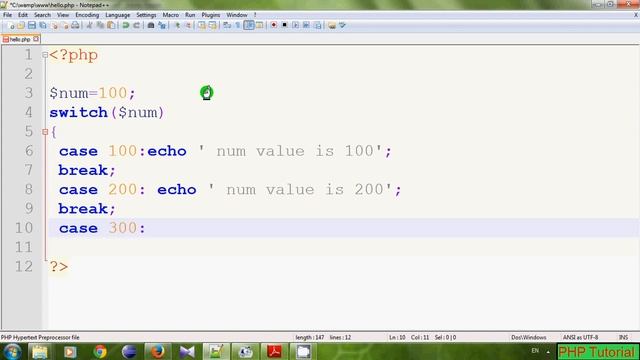The width and height of the screenshot is (640, 360).
Task: Click the closing '?>' tag on line 12
Action: [x=59, y=267]
